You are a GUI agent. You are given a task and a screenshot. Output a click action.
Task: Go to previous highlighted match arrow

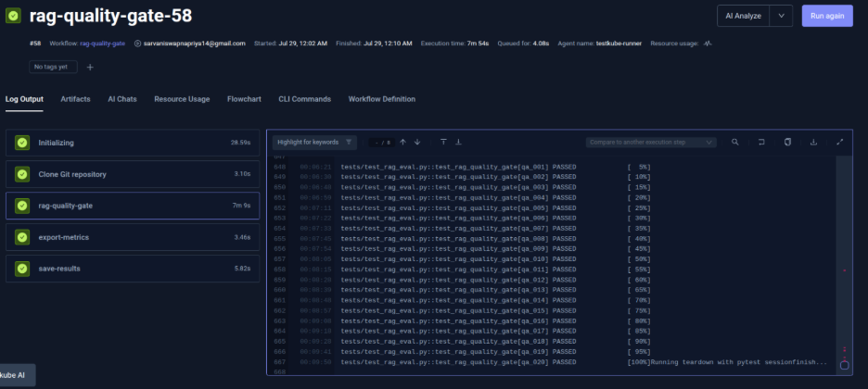pyautogui.click(x=403, y=142)
